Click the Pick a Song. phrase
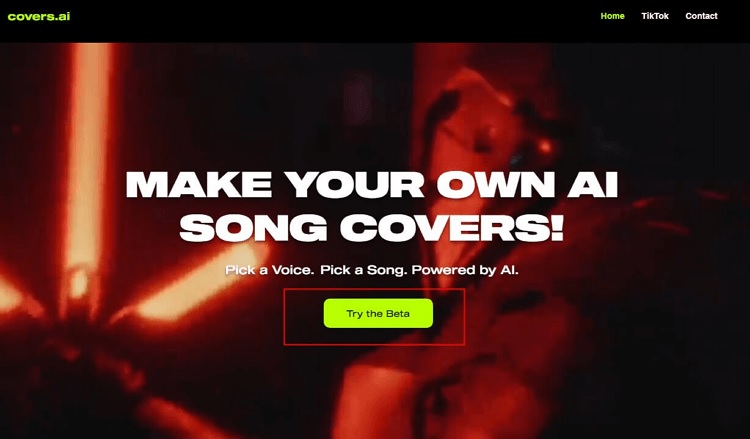This screenshot has width=750, height=439. (364, 270)
